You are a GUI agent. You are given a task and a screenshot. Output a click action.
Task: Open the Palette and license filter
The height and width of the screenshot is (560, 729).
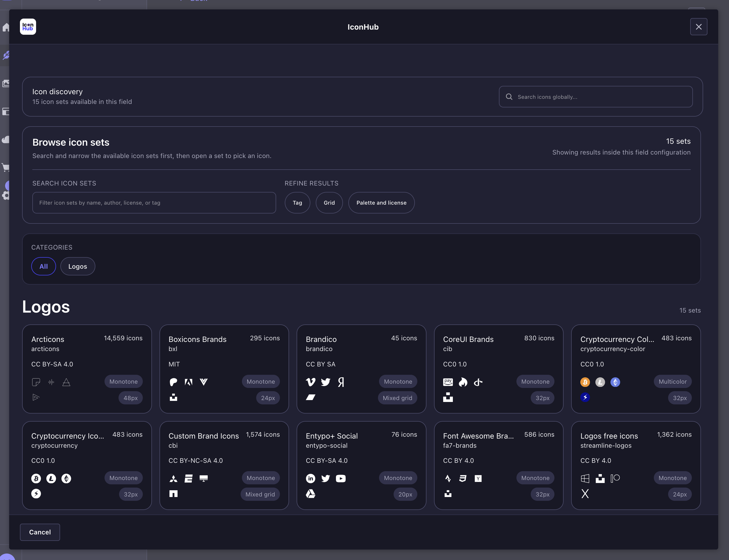pos(381,203)
